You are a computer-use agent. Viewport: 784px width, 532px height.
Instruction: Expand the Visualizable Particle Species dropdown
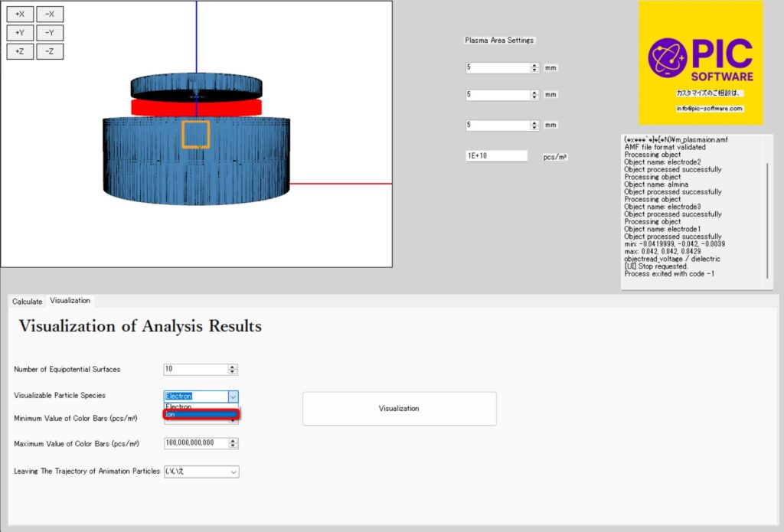pos(234,396)
